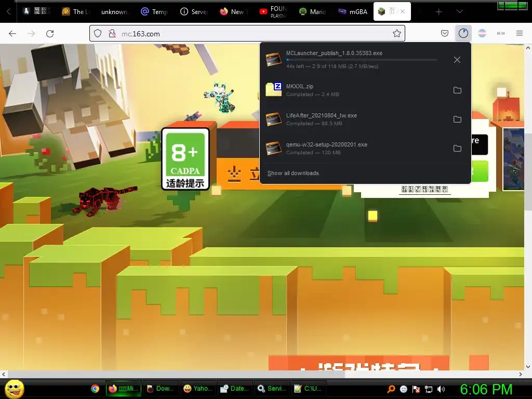
Task: Expand the list all tabs chevron
Action: [x=459, y=11]
